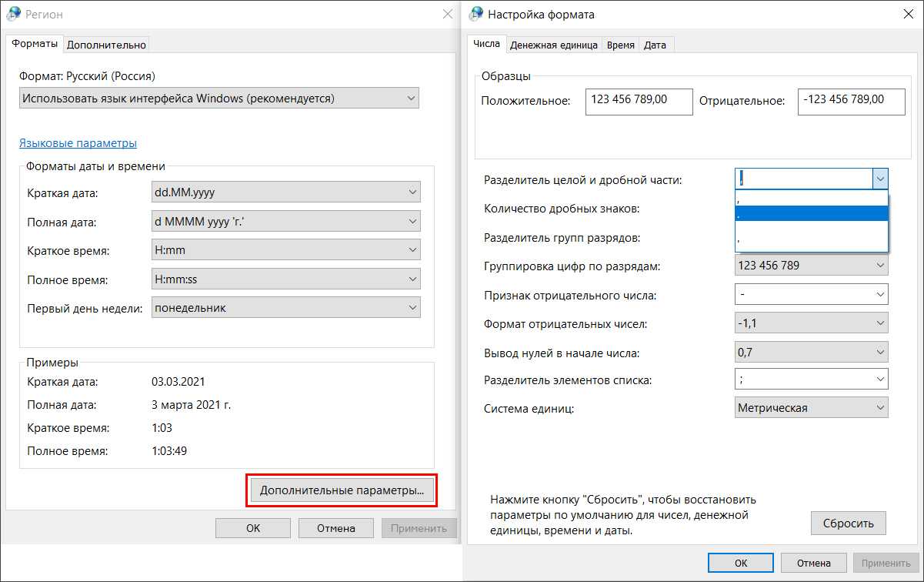This screenshot has height=582, width=924.
Task: Open the Система единиц dropdown
Action: coord(811,408)
